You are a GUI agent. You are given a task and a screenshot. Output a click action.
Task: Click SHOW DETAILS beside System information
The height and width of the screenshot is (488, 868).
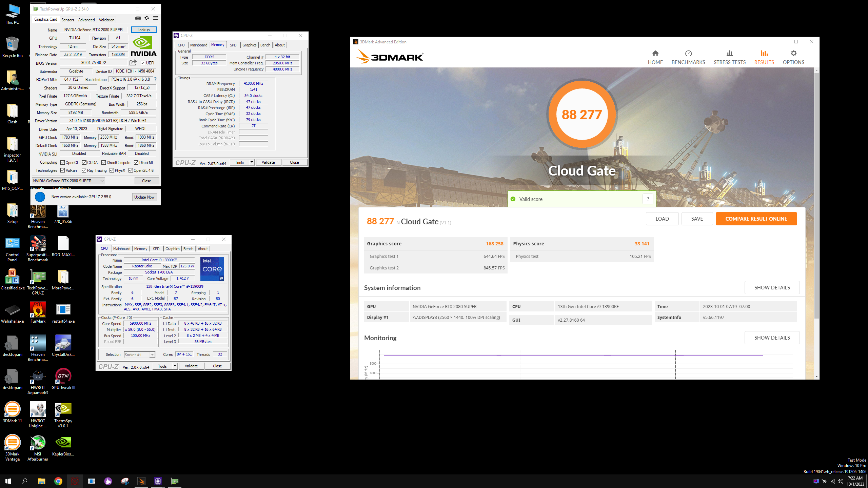tap(772, 288)
